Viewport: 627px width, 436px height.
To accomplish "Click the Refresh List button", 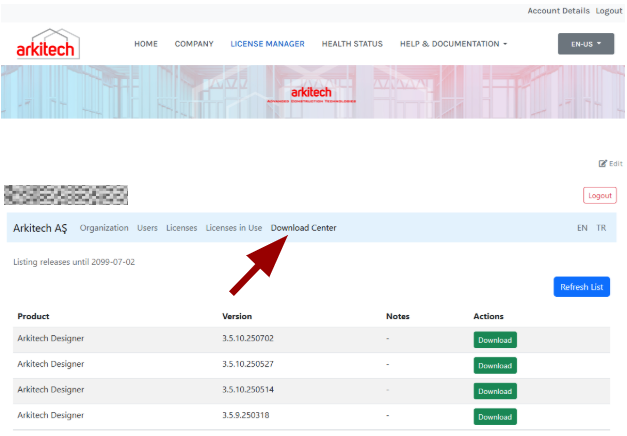I will click(x=581, y=287).
